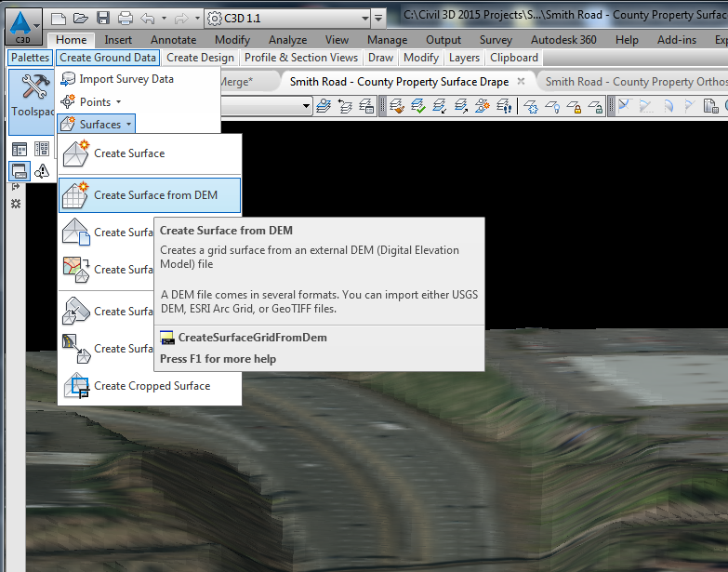Click the Layer Freeze snowflake icon
The height and width of the screenshot is (572, 728).
[x=531, y=106]
